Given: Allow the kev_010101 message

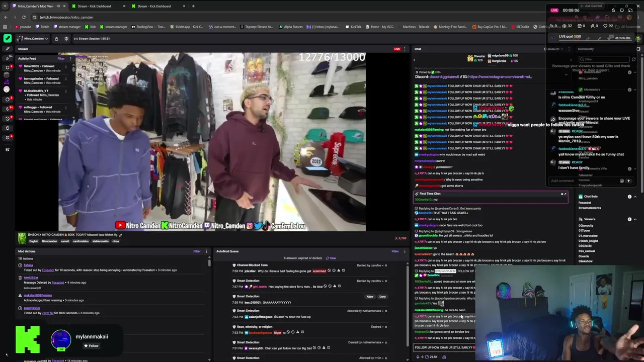Looking at the screenshot, I should (370, 297).
